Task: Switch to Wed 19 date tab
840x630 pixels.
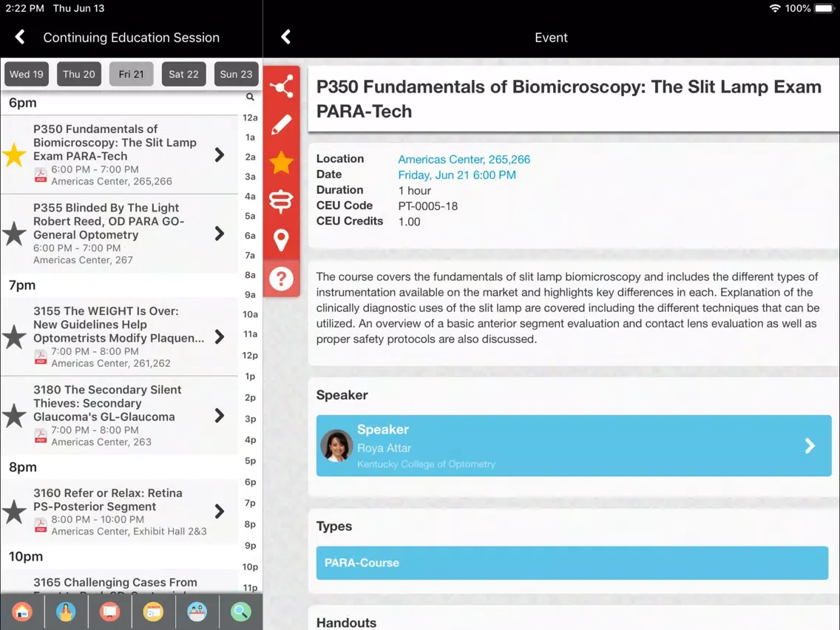Action: [x=27, y=74]
